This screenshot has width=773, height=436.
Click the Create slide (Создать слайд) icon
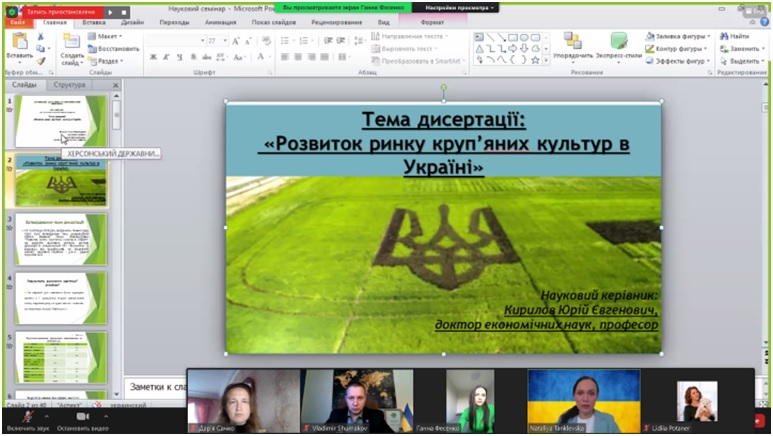(x=71, y=41)
